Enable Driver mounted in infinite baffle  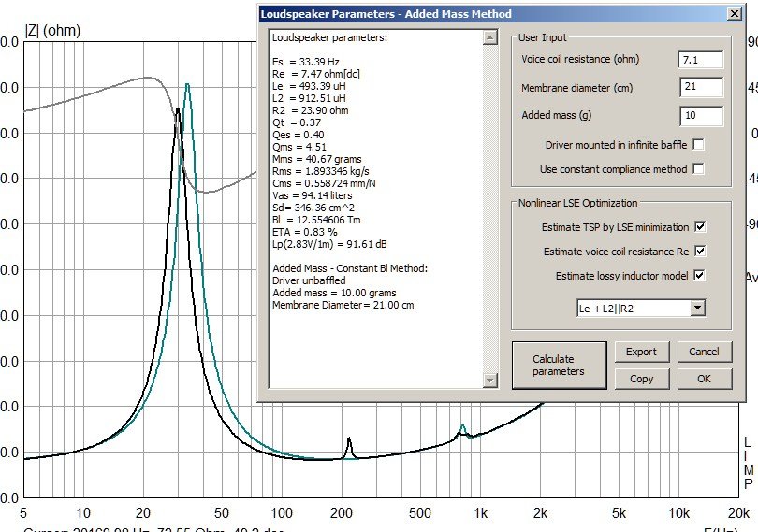click(698, 145)
